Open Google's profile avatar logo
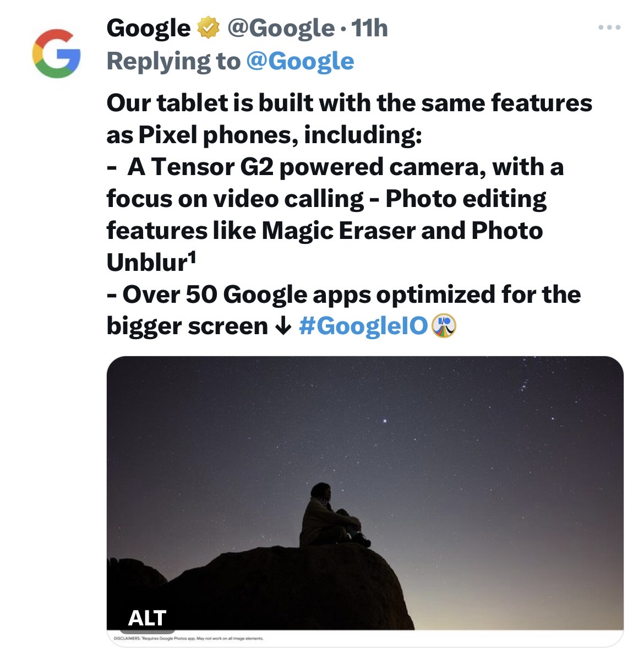This screenshot has width=644, height=648. click(56, 53)
